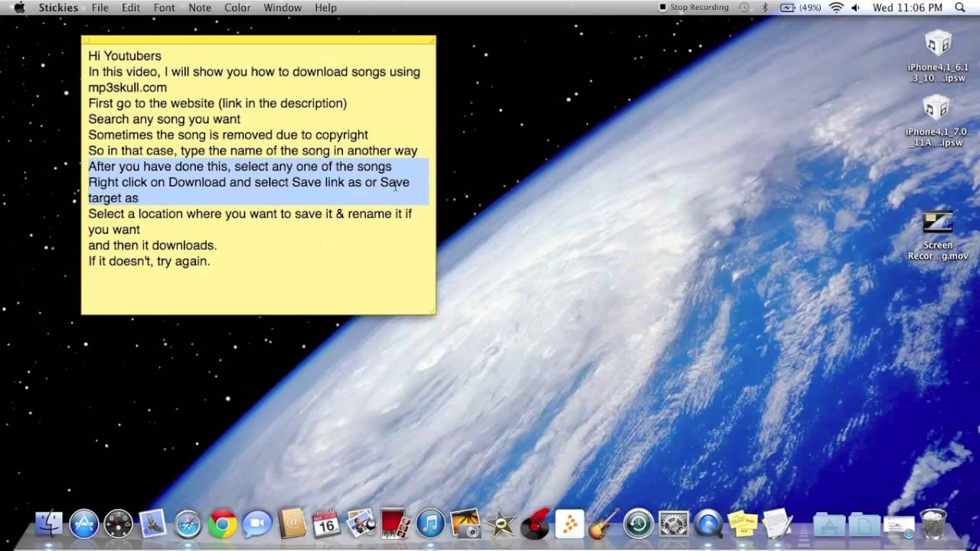Launch iTunes from the dock
The height and width of the screenshot is (551, 980).
431,523
